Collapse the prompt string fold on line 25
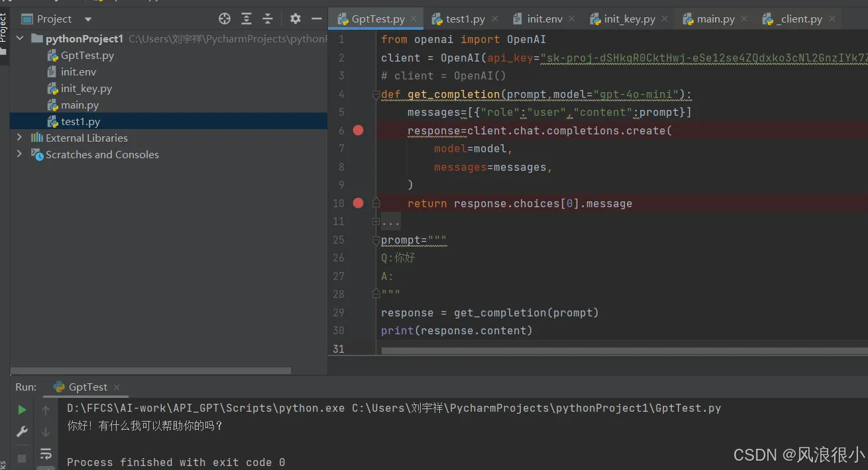The image size is (868, 470). point(376,240)
